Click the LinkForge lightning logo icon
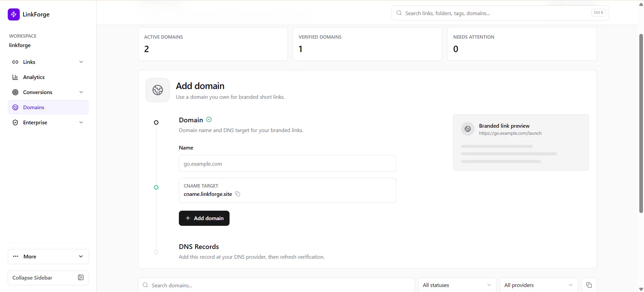644x292 pixels. [x=14, y=14]
